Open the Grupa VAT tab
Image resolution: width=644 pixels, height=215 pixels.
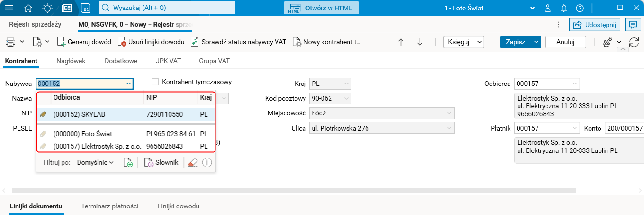[215, 61]
